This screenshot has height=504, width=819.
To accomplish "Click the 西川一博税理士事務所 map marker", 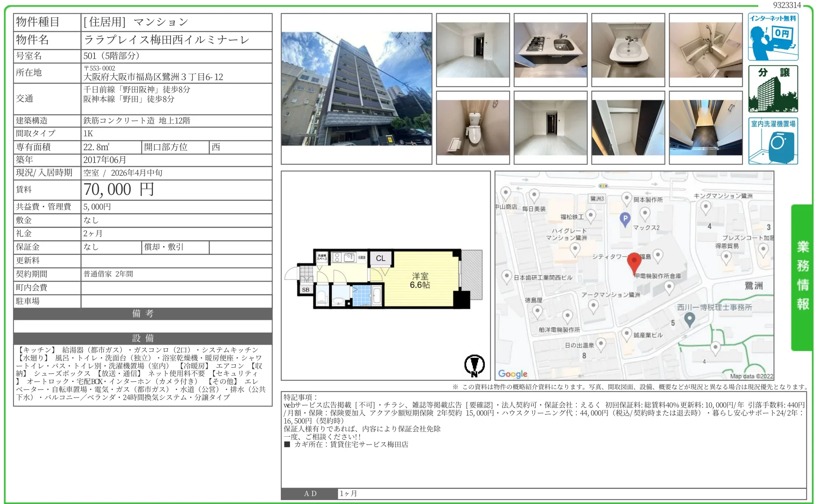I will click(690, 318).
